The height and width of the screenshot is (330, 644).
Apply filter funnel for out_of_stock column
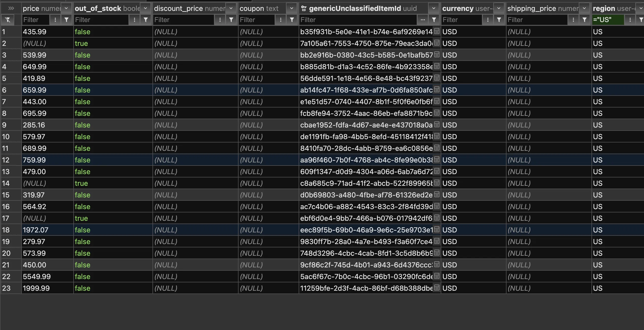point(146,20)
